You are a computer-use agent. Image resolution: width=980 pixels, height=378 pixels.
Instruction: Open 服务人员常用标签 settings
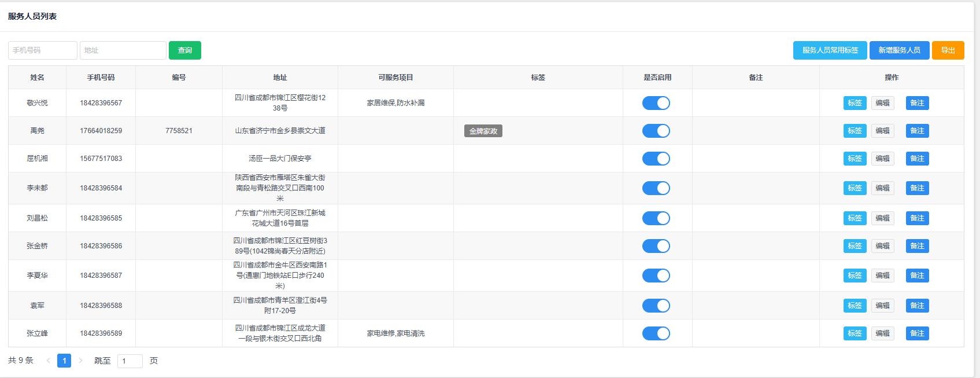(x=830, y=50)
